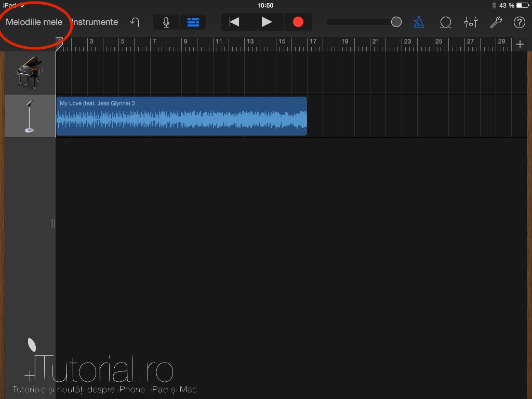Open song settings wrench icon
The height and width of the screenshot is (399, 532).
point(496,22)
